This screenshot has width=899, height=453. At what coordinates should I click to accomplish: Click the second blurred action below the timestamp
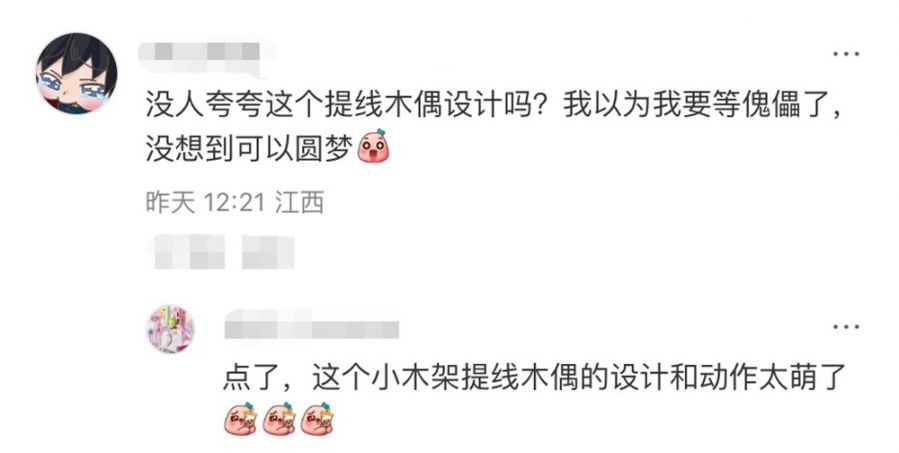click(268, 252)
